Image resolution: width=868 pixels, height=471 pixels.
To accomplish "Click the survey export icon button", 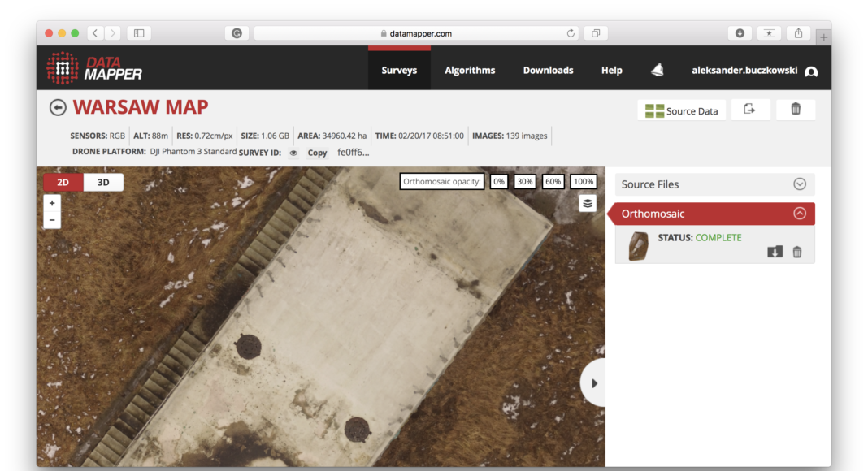I will click(750, 110).
